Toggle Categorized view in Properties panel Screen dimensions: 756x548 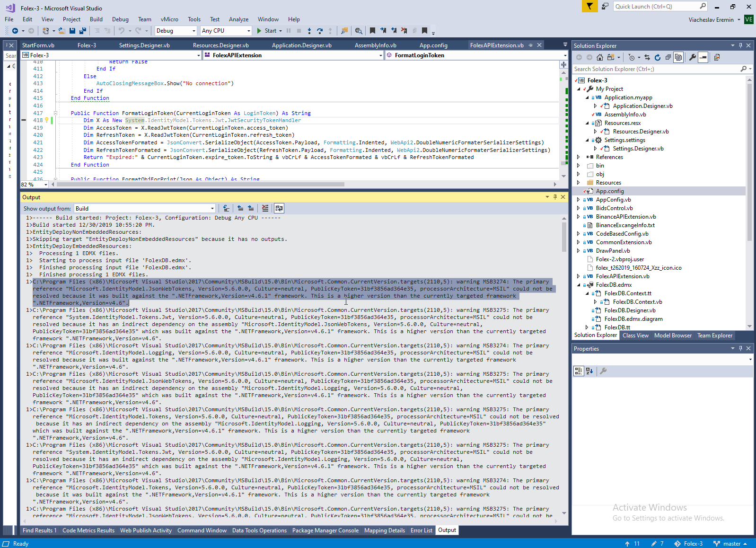coord(579,371)
